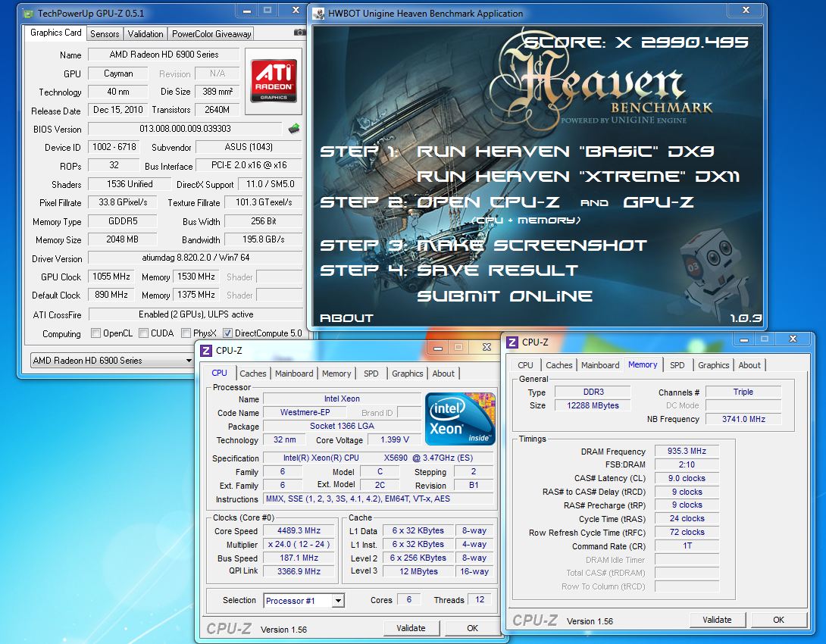Click Make Screenshot step in Heaven
The height and width of the screenshot is (644, 826).
533,245
